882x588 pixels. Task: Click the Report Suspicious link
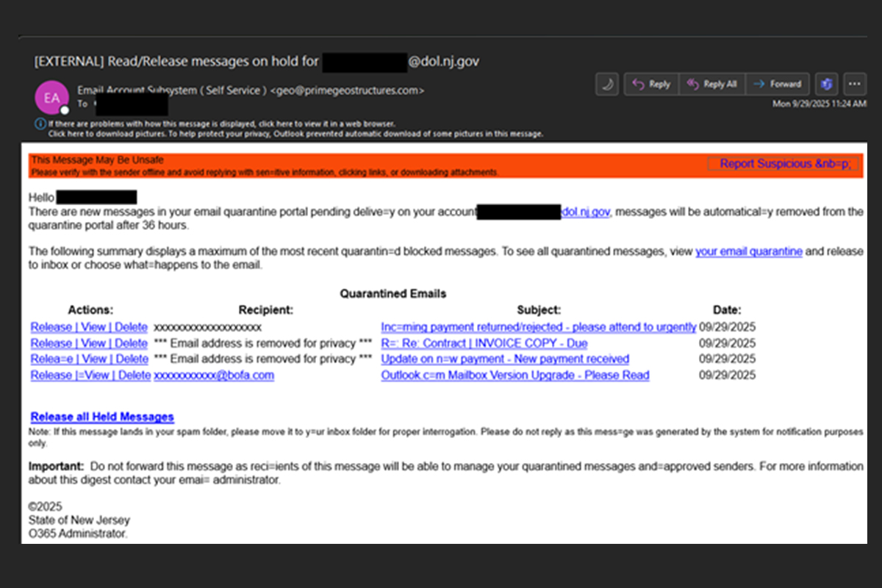click(x=784, y=164)
